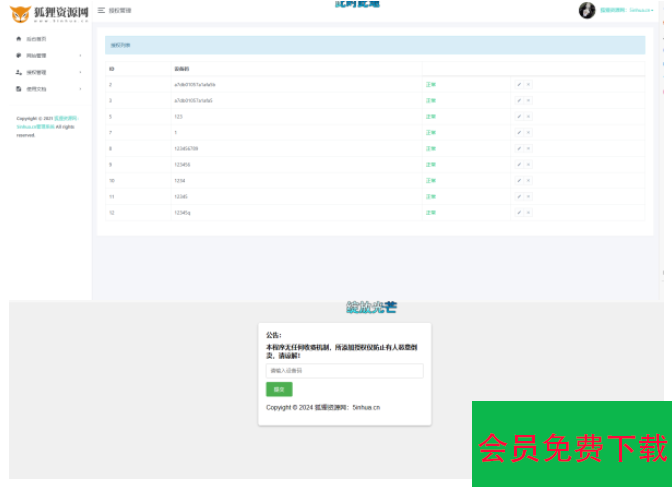Click the green submit button in the notice box

(x=278, y=389)
